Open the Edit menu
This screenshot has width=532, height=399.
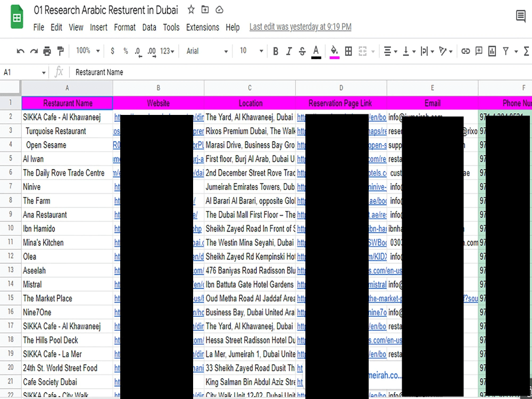(56, 27)
